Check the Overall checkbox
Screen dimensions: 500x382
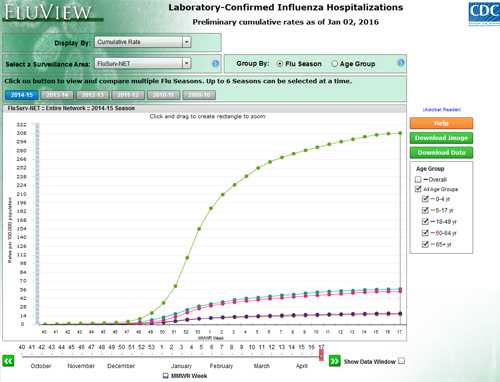pyautogui.click(x=418, y=179)
